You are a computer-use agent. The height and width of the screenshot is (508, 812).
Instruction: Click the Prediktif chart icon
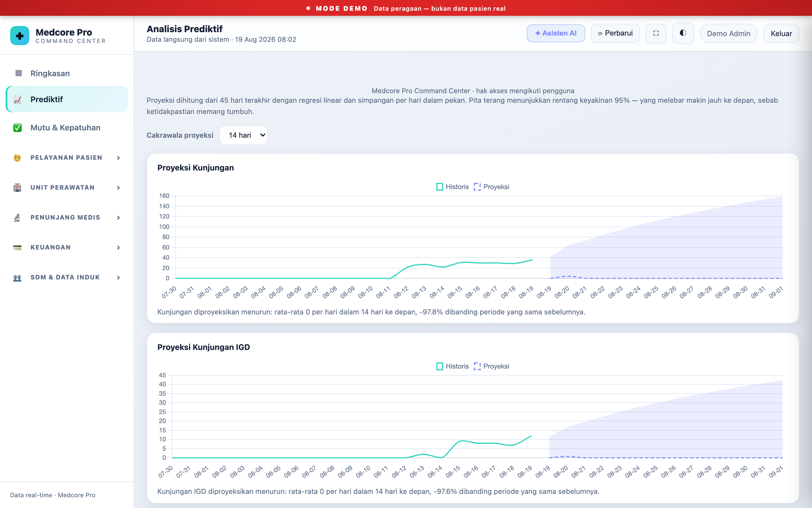pyautogui.click(x=17, y=99)
